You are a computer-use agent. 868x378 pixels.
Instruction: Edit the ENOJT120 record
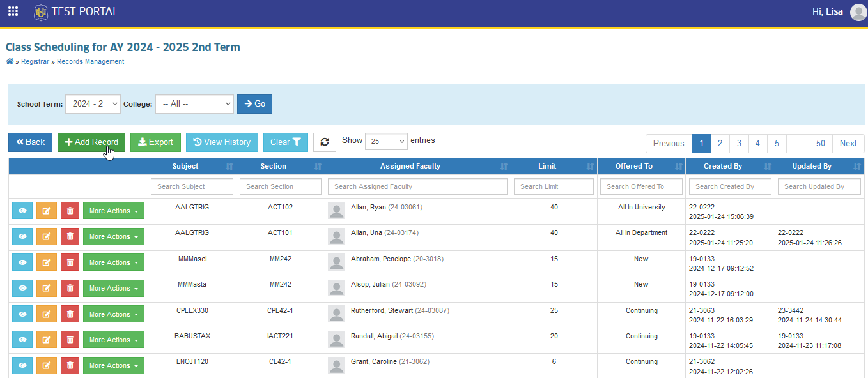[46, 365]
